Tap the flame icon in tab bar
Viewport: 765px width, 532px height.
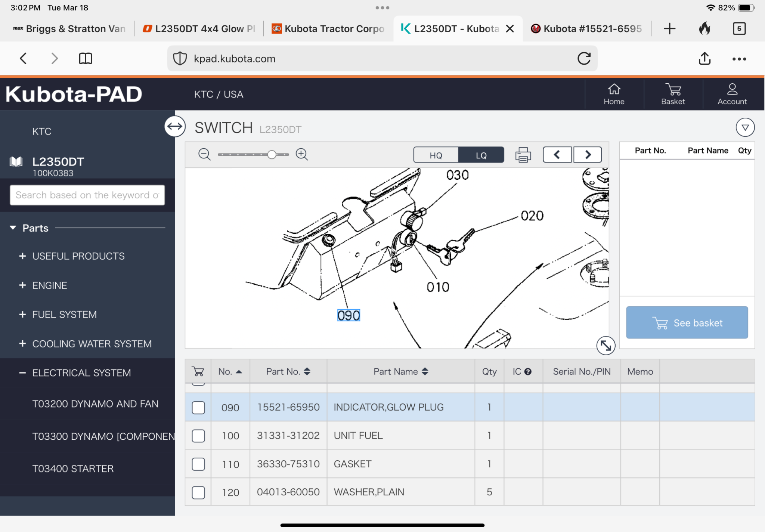point(704,28)
